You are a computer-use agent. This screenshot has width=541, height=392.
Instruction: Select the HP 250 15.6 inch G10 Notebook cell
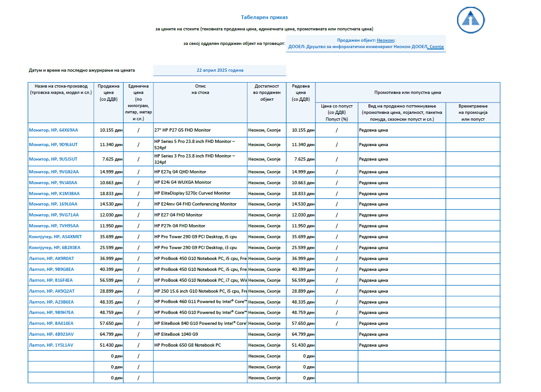(x=200, y=291)
